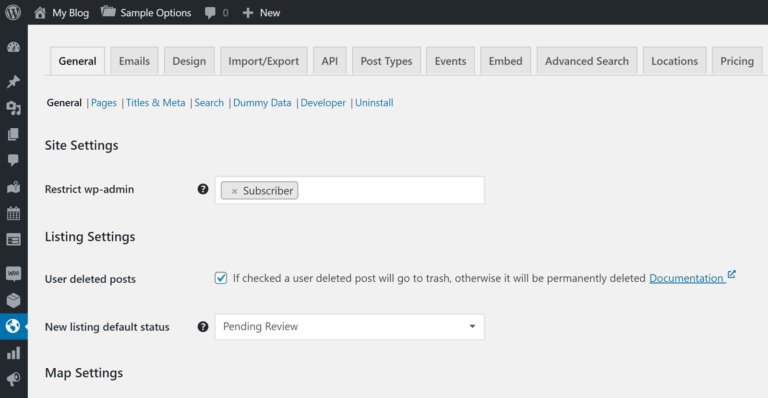Open Posts via the pushpin icon
This screenshot has height=398, width=768.
(13, 82)
